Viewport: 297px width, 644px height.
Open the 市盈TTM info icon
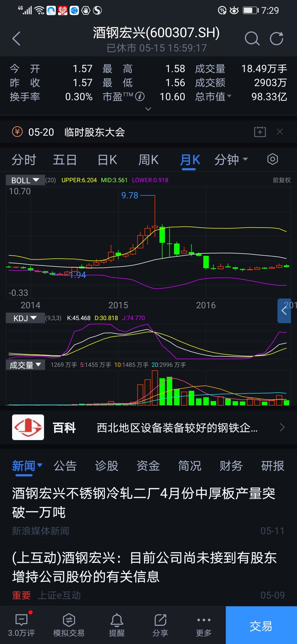[x=140, y=97]
